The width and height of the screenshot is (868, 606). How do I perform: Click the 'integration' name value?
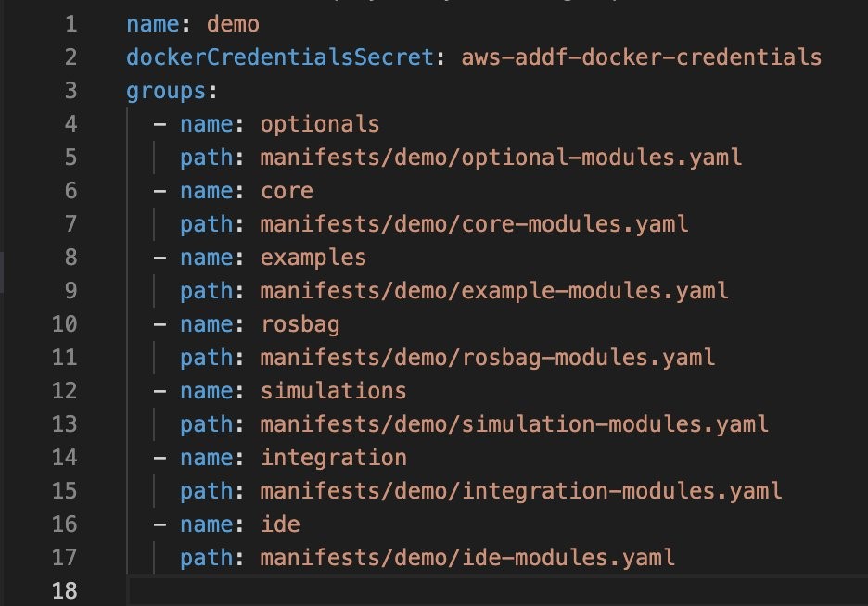coord(333,459)
